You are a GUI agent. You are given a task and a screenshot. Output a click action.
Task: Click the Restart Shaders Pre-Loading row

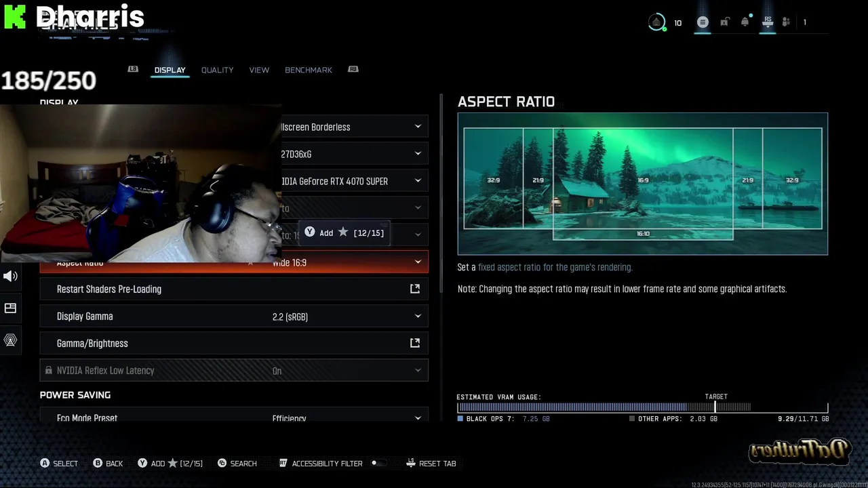pos(234,289)
